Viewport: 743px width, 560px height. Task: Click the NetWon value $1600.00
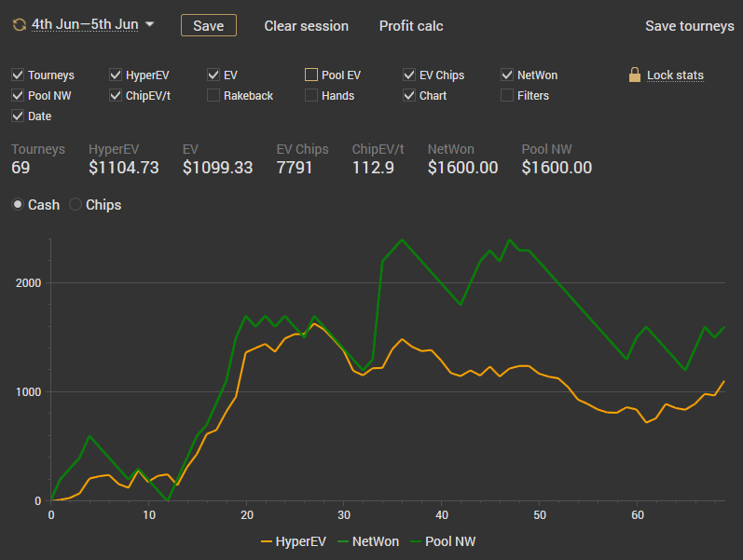click(x=463, y=168)
